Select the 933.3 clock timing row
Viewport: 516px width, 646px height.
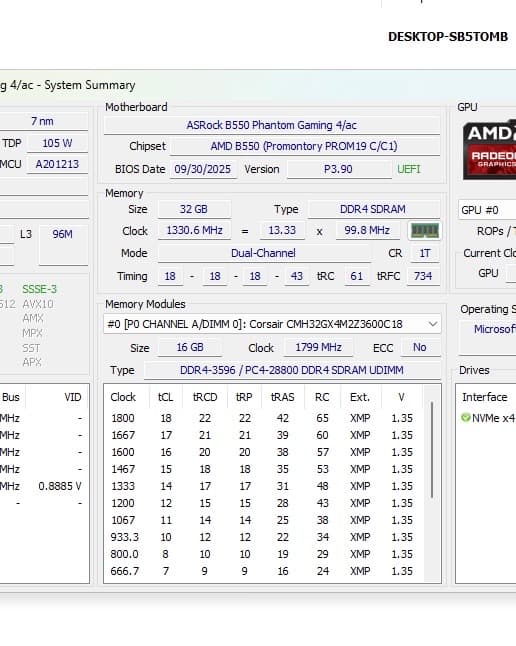point(264,537)
